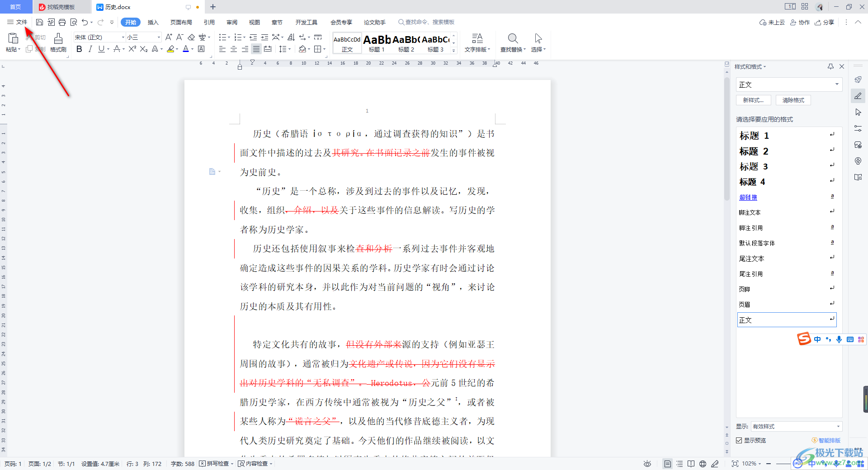This screenshot has height=470, width=868.
Task: Click search commands field 查找命令
Action: 426,22
